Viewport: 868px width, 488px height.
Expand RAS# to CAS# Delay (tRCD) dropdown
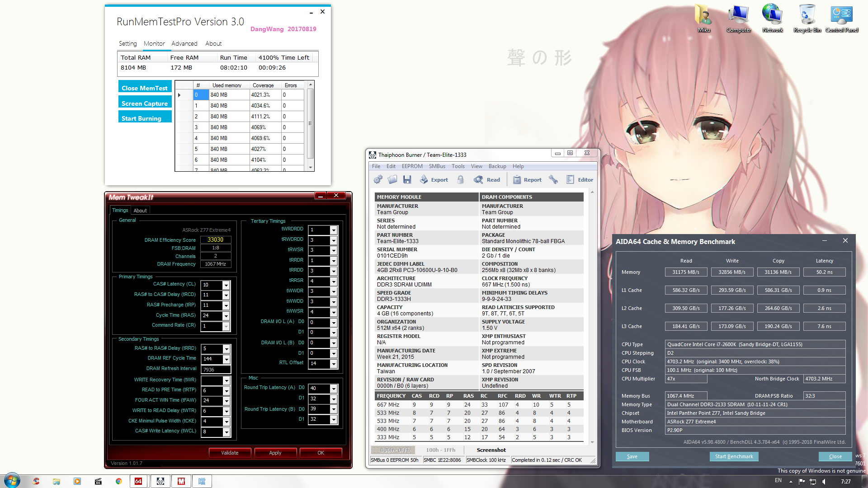coord(226,295)
